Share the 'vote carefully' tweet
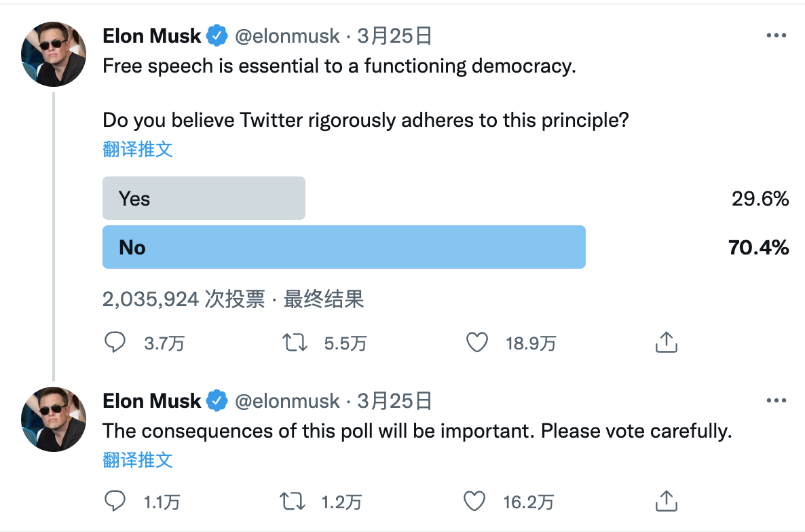Image resolution: width=805 pixels, height=532 pixels. [x=666, y=501]
